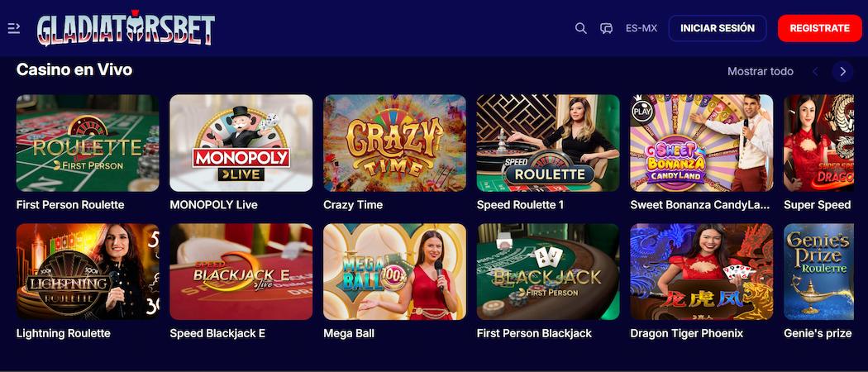Open Sweet Bonanza CandyLand thumbnail
The height and width of the screenshot is (372, 868).
(701, 143)
